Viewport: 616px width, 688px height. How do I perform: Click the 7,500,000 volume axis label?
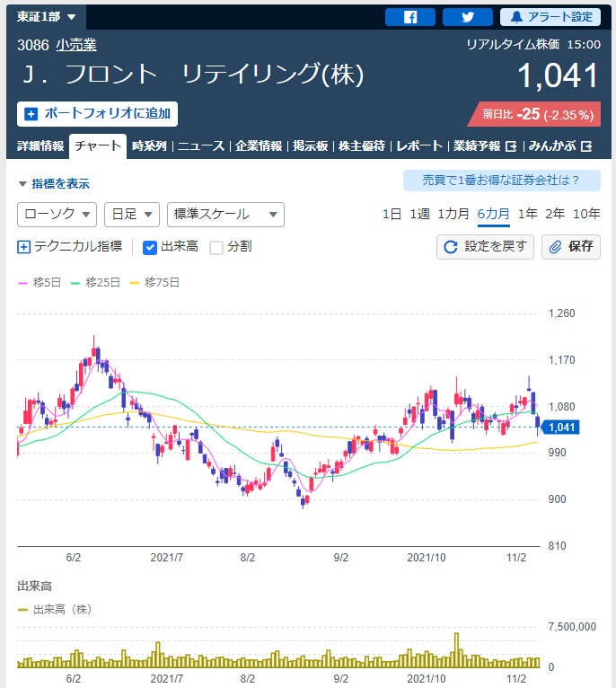click(x=572, y=627)
